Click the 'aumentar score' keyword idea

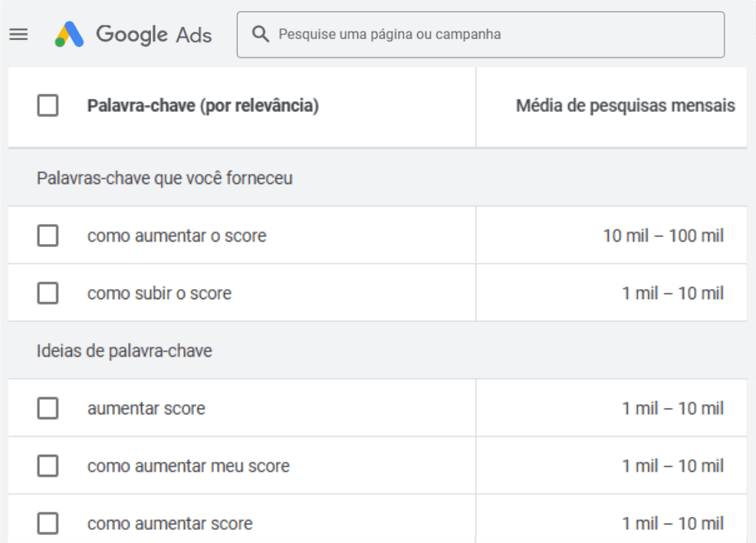tap(146, 409)
